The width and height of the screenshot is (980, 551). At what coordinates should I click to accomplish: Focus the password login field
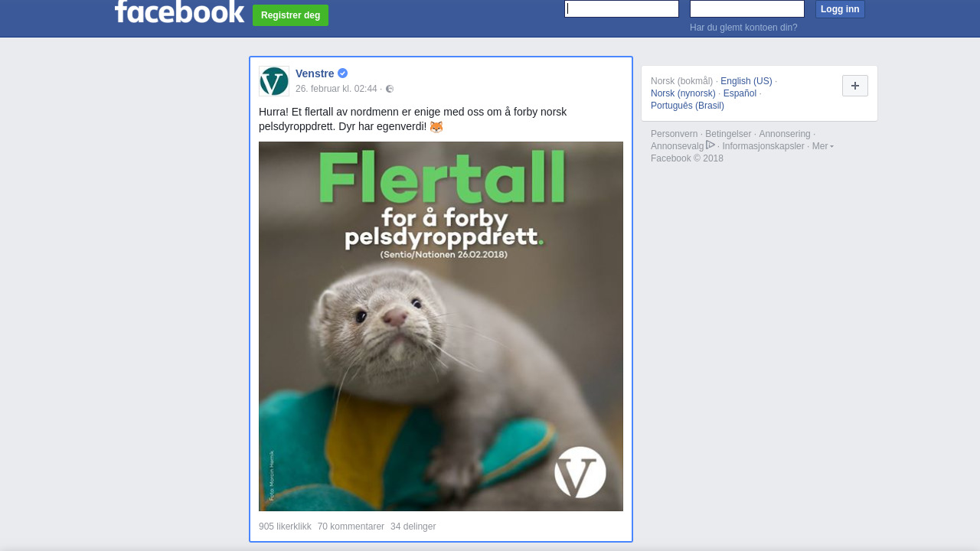[x=747, y=8]
